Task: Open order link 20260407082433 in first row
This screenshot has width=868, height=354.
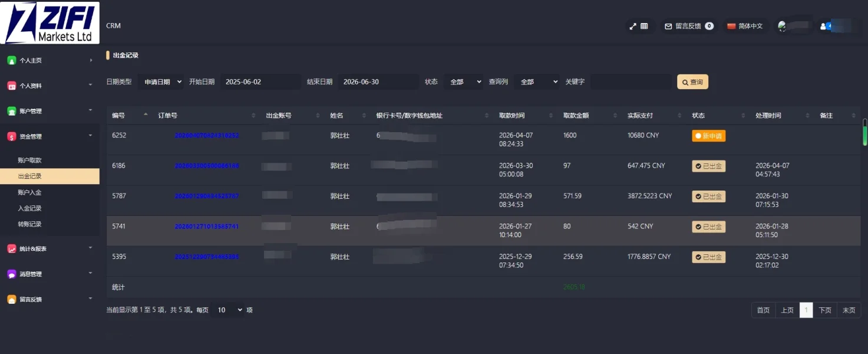Action: [207, 136]
